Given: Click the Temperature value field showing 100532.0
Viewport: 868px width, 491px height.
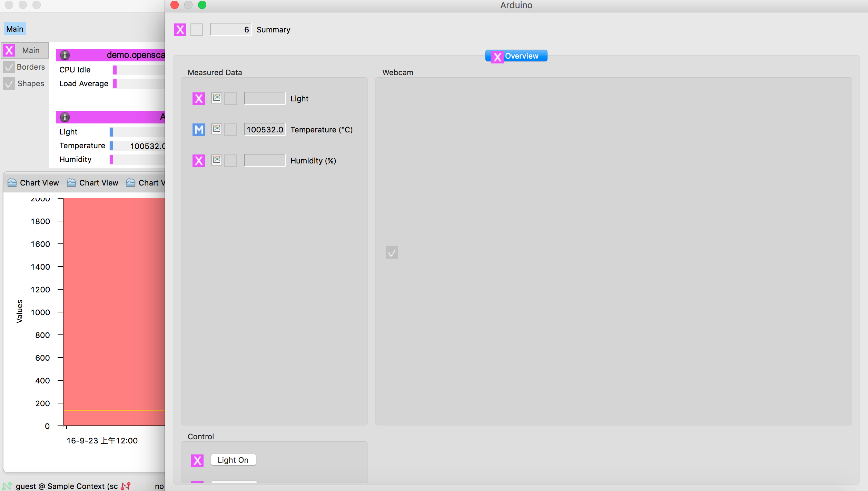Looking at the screenshot, I should coord(265,130).
